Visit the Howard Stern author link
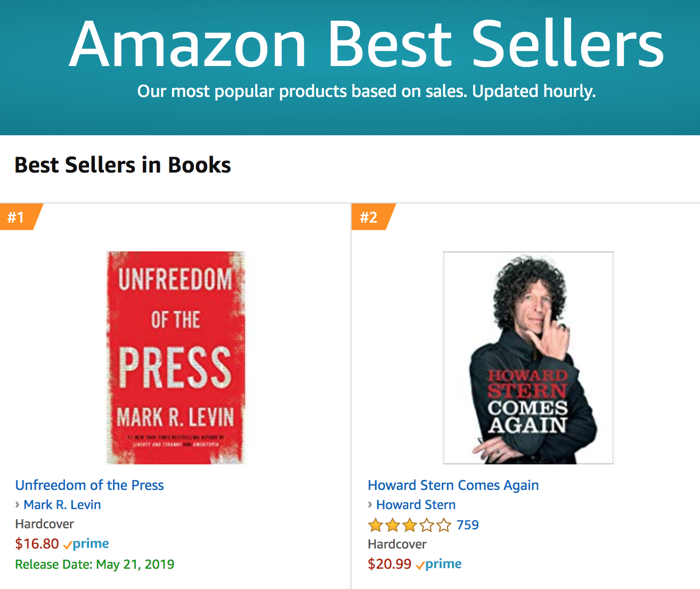This screenshot has width=700, height=589. (x=416, y=504)
